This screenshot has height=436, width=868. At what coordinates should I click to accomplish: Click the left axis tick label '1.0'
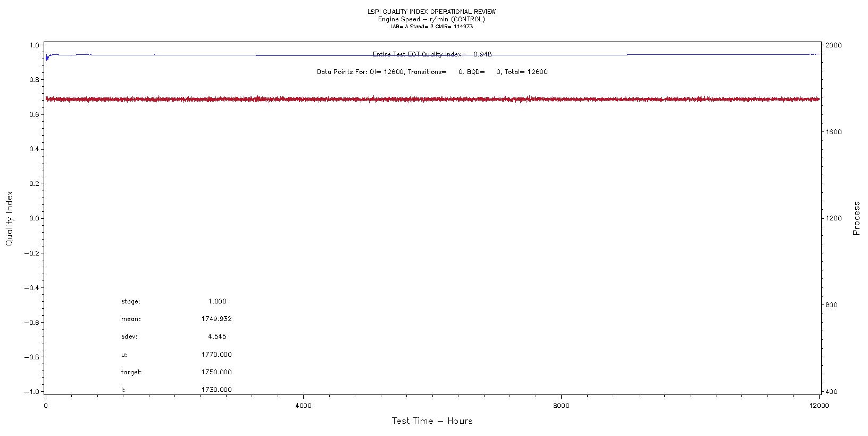(34, 45)
